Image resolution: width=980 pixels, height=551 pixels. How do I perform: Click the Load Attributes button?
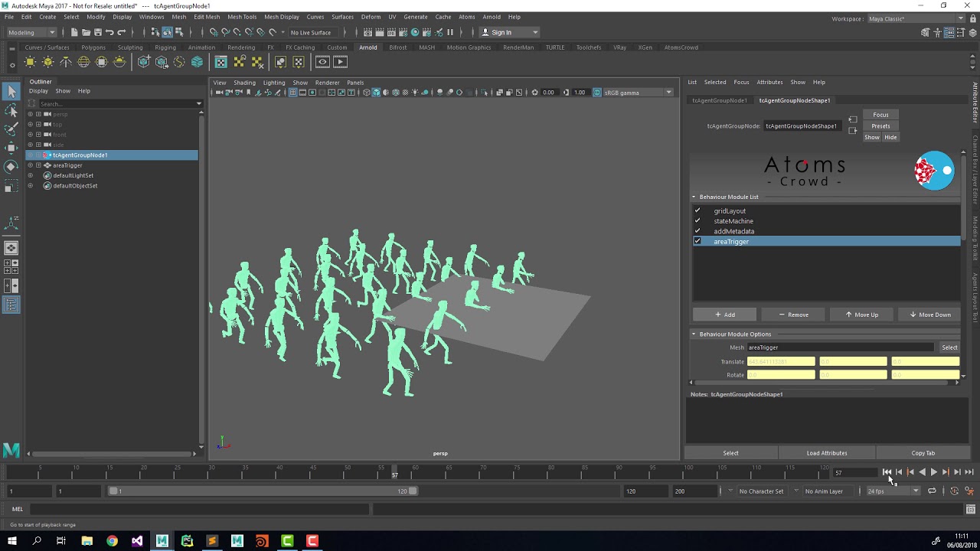[x=827, y=453]
